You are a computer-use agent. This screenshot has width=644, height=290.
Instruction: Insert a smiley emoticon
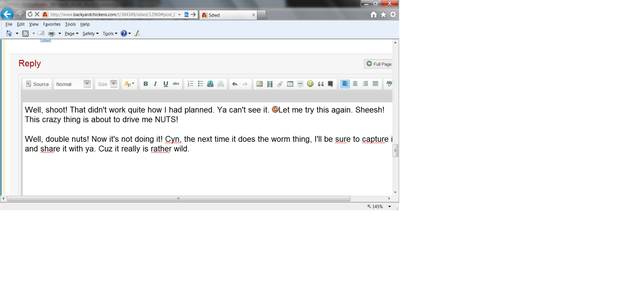(310, 84)
